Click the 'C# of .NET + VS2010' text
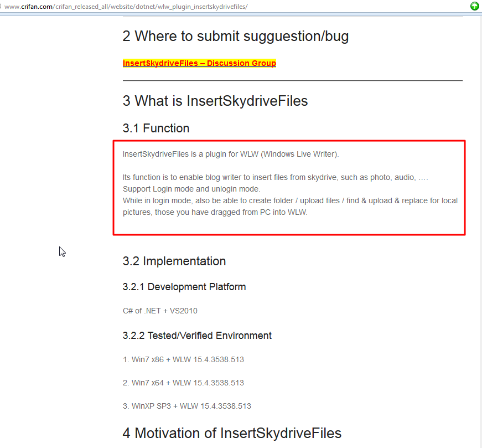Image resolution: width=482 pixels, height=448 pixels. [x=160, y=311]
